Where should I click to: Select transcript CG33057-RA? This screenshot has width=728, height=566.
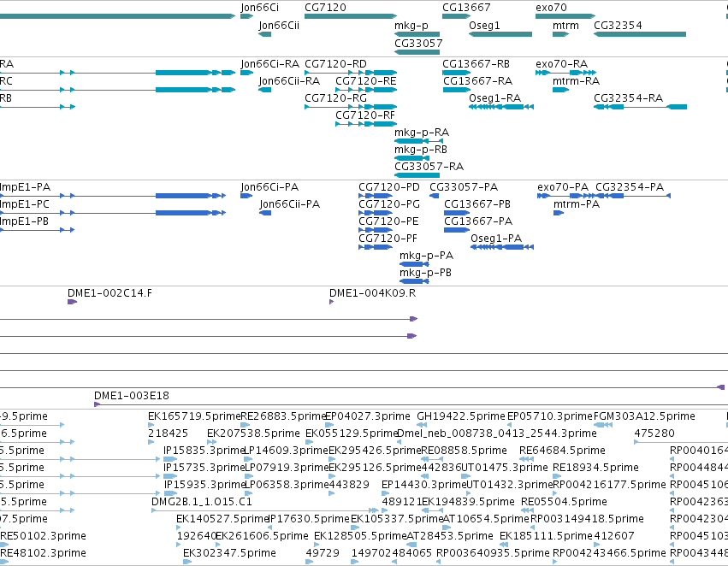click(417, 175)
